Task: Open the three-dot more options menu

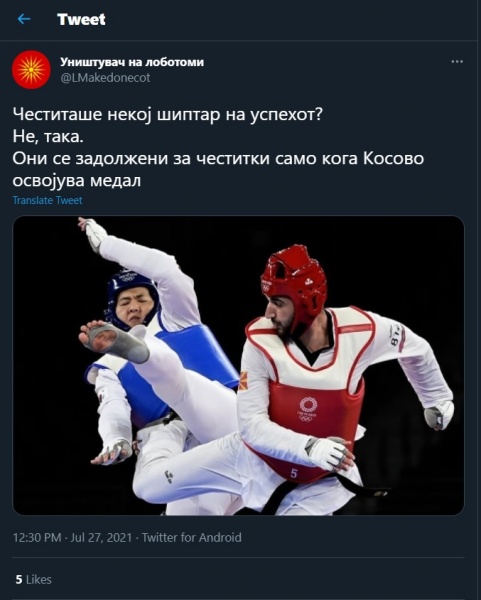Action: [457, 62]
